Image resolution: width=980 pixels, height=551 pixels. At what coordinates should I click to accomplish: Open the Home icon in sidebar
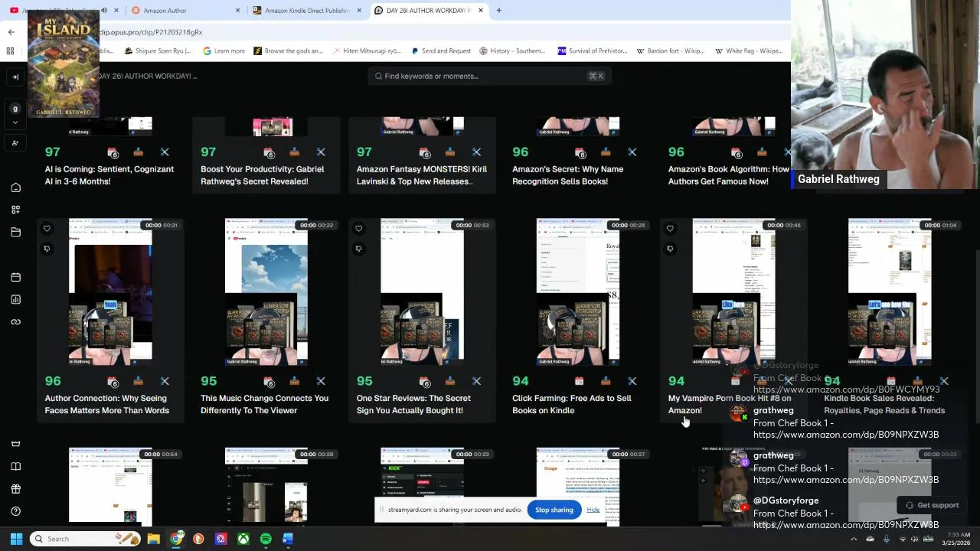click(x=15, y=187)
